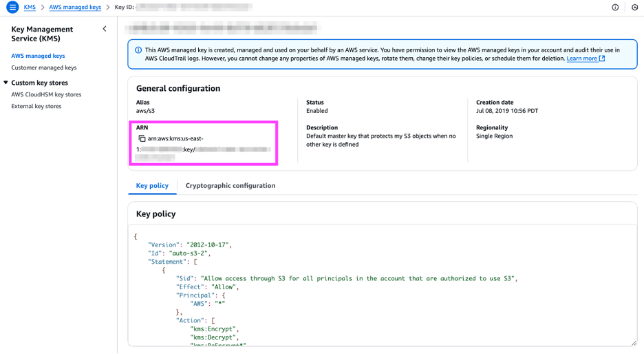Click the Default master key description text
Screen dimensions: 644x354
coord(380,140)
